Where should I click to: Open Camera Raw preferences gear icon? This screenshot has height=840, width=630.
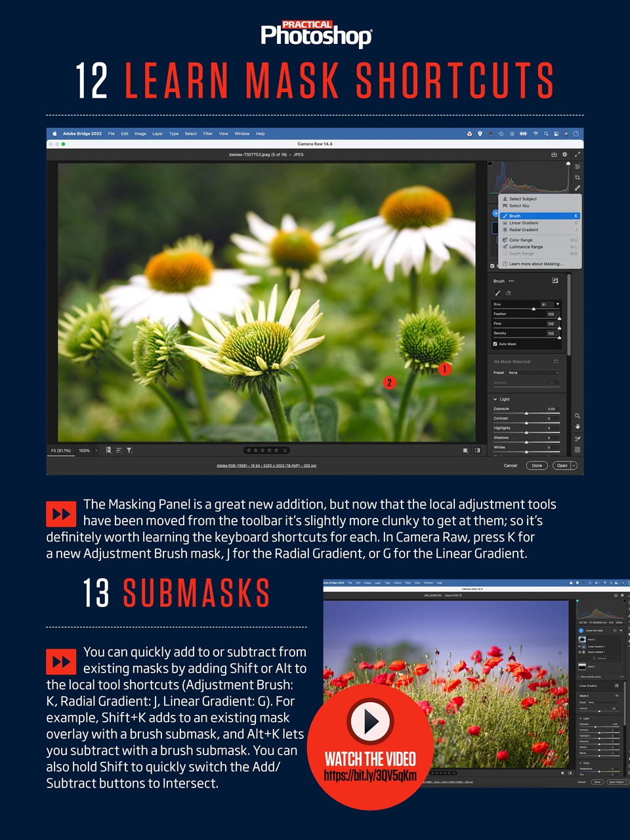565,154
